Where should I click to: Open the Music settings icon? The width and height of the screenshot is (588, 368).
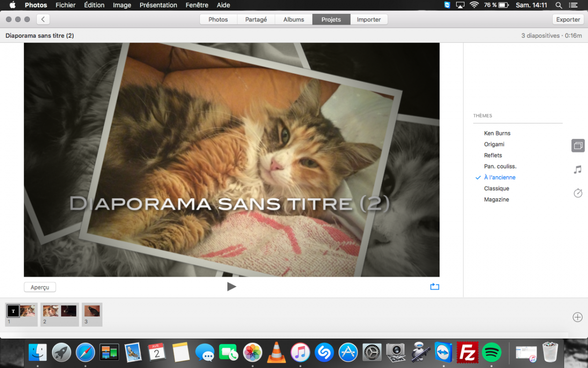coord(578,169)
